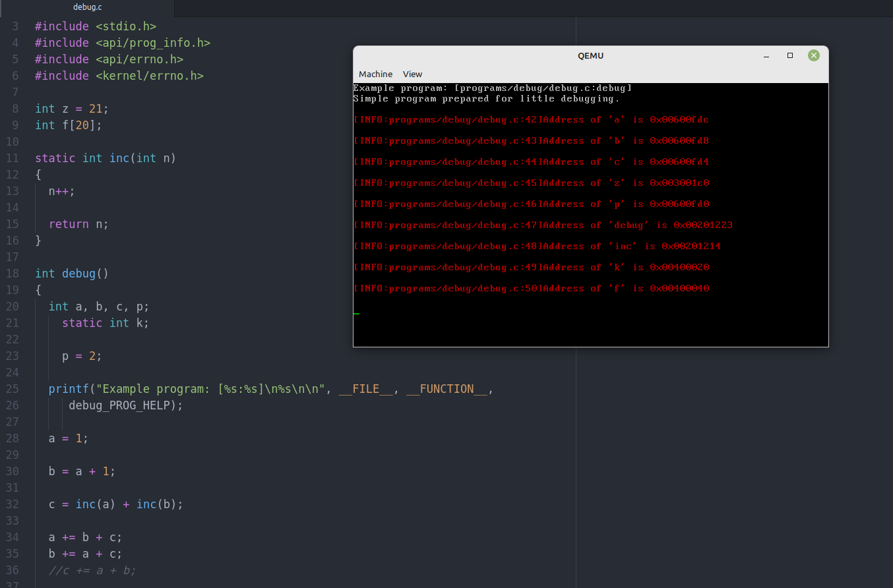The width and height of the screenshot is (893, 588).
Task: Click 'c = inc(a) + inc(b);' line
Action: (x=115, y=504)
